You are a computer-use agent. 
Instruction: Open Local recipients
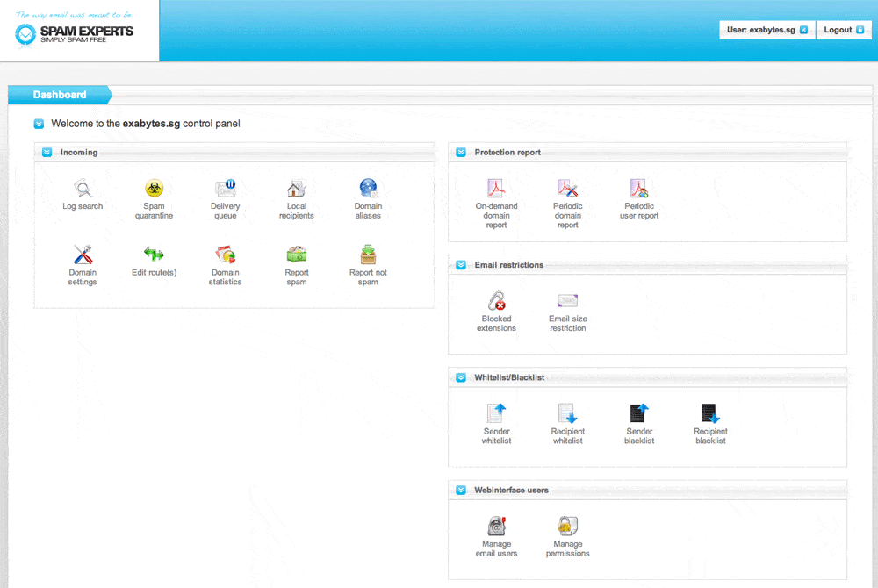[297, 199]
